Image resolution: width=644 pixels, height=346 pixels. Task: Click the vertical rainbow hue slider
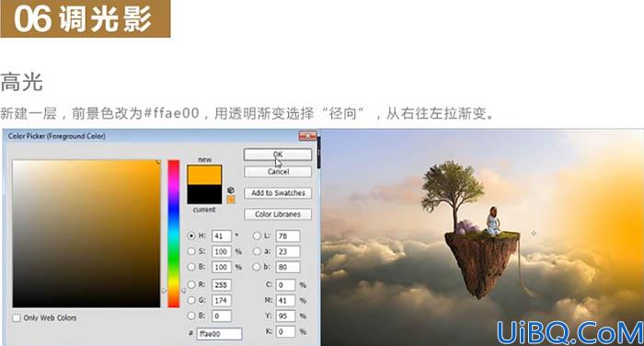coord(174,234)
